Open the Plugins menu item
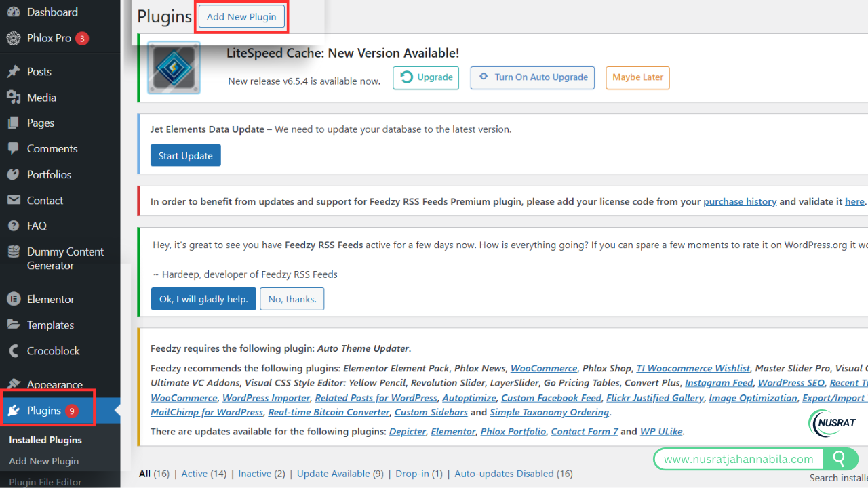Screen dimensions: 868x488 44,411
